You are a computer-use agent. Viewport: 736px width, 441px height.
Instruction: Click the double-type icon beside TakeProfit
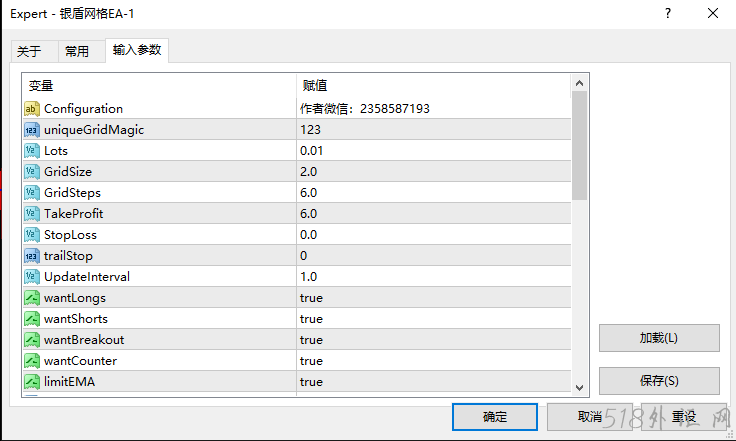(31, 214)
